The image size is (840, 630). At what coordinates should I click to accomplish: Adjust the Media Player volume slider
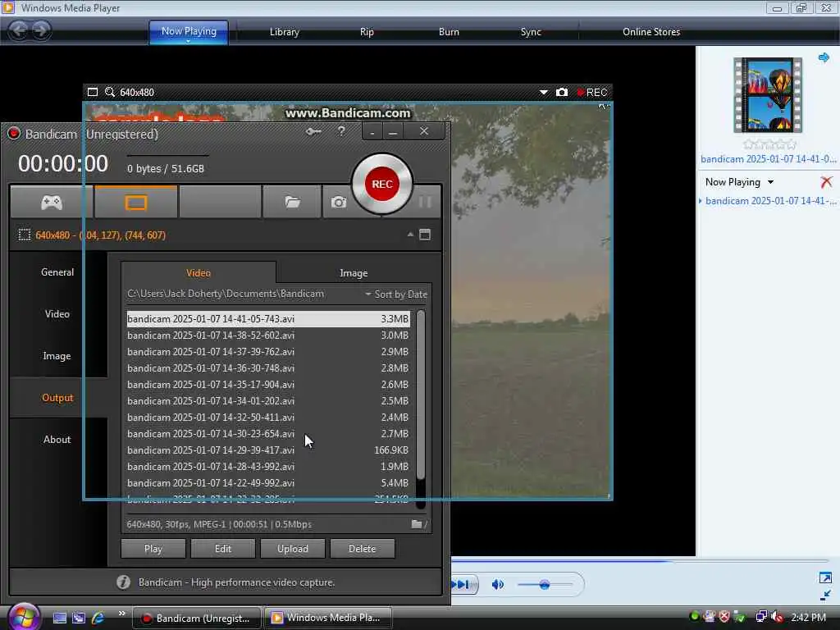(x=546, y=584)
